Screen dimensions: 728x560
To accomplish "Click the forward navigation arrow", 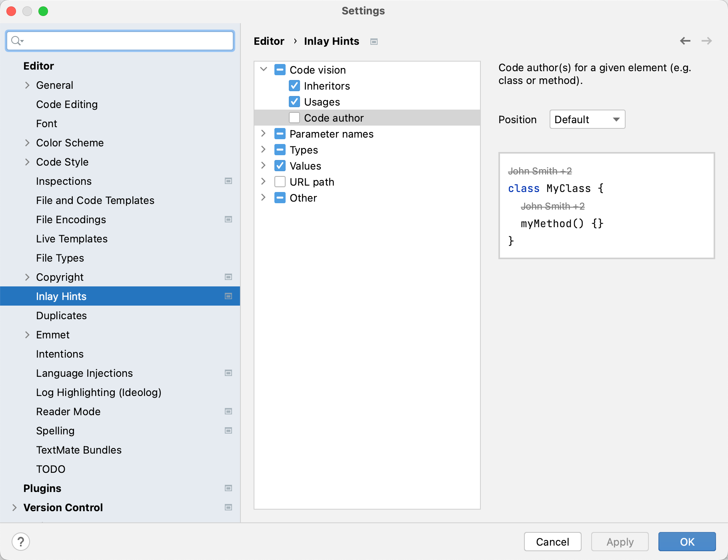I will pos(707,41).
